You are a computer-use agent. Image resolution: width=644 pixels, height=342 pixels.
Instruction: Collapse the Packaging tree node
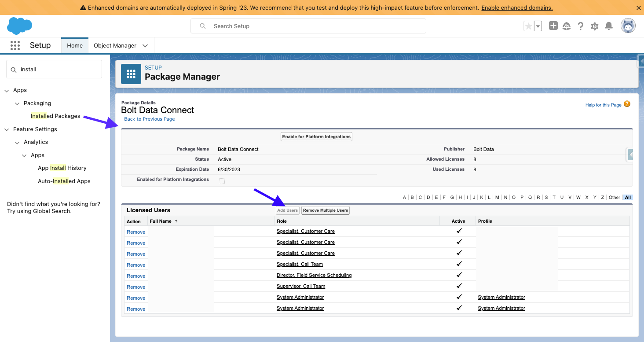coord(17,103)
